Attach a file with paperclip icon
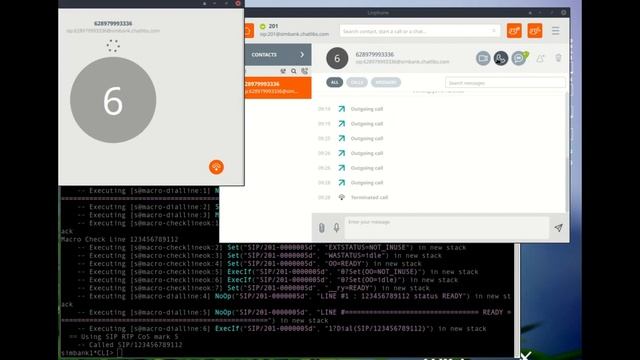Screen dimensions: 640x360 tap(322, 227)
